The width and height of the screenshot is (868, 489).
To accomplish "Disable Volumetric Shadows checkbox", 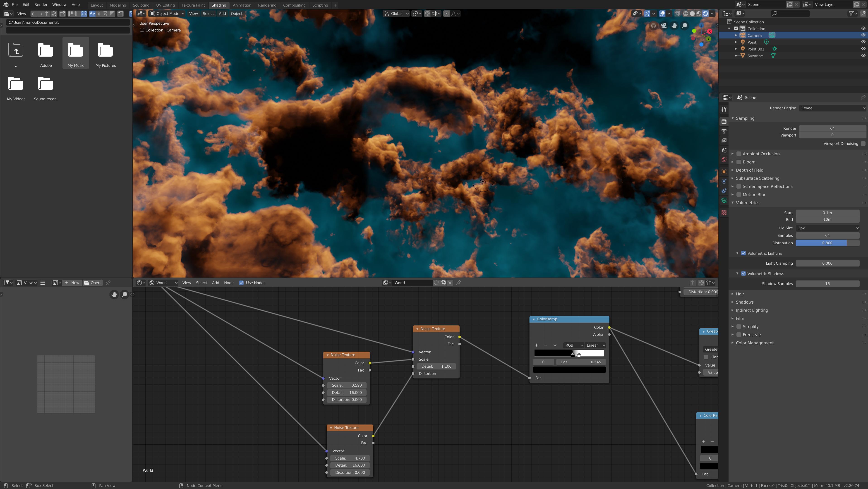I will tap(743, 274).
